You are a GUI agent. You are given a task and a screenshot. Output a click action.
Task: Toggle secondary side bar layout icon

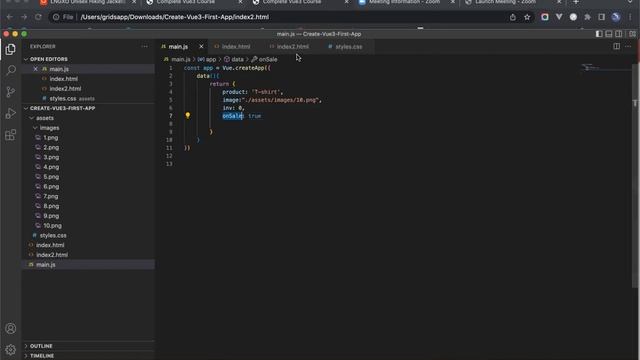(x=619, y=34)
